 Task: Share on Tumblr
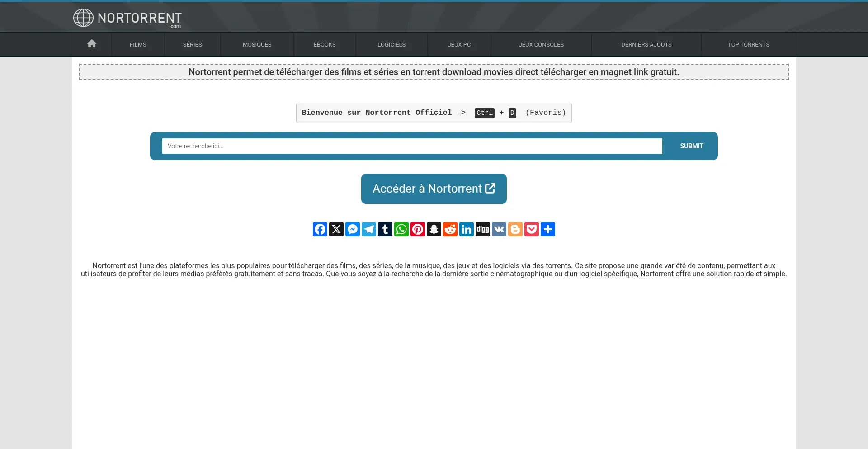tap(385, 229)
